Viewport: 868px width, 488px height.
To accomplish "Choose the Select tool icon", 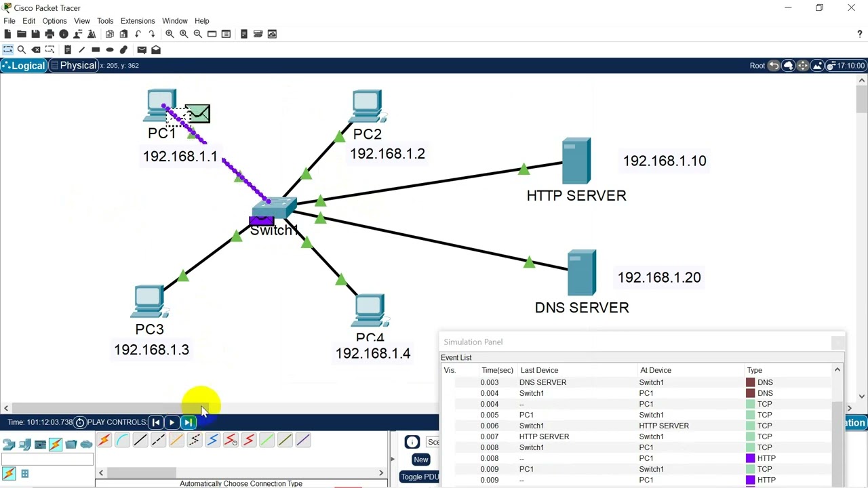I will pos(7,49).
